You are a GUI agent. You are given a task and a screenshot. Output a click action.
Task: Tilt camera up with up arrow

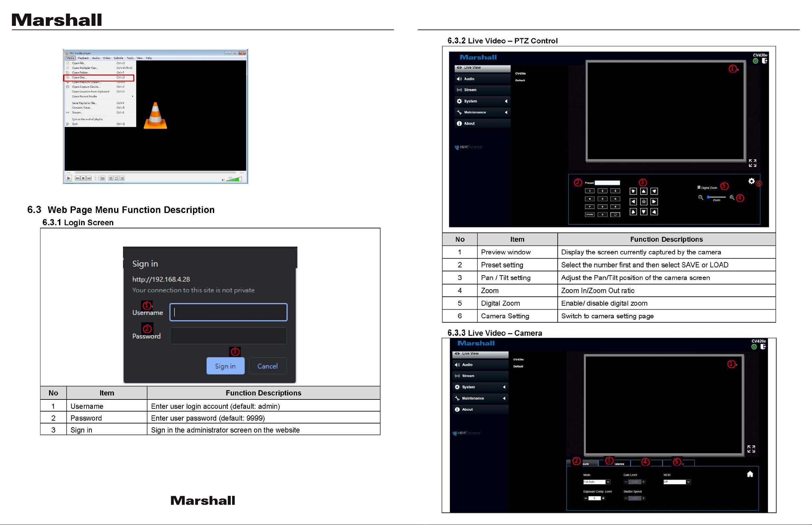pyautogui.click(x=644, y=191)
